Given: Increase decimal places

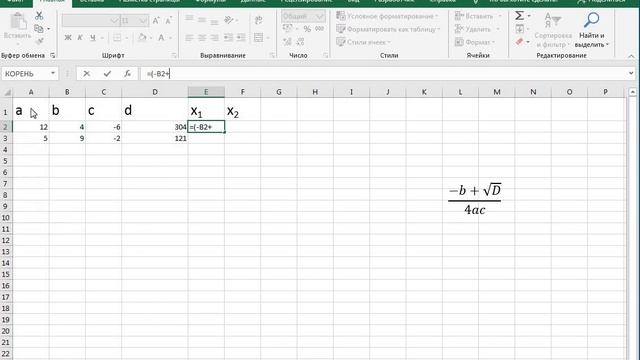Looking at the screenshot, I should pos(287,42).
